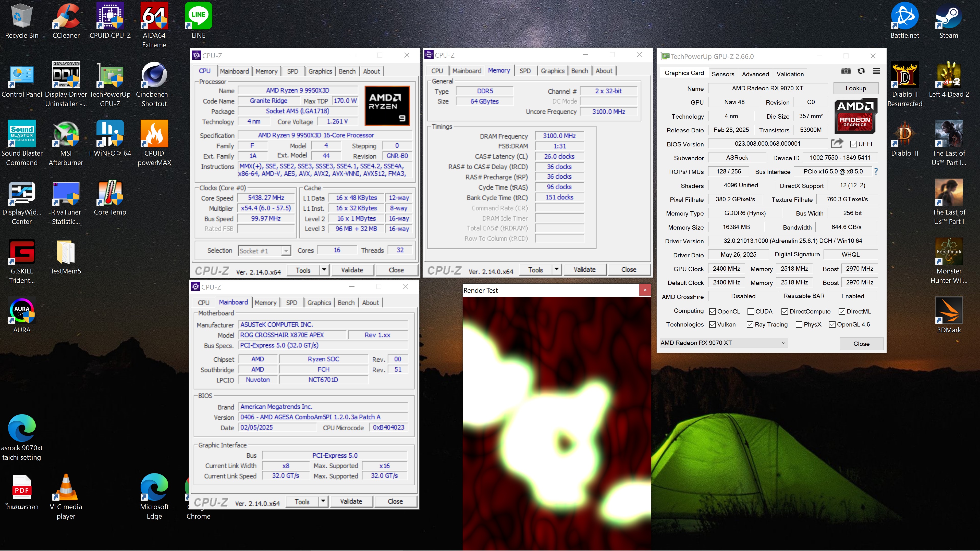The height and width of the screenshot is (551, 980).
Task: Click the Bus Interface question mark help
Action: pos(876,171)
